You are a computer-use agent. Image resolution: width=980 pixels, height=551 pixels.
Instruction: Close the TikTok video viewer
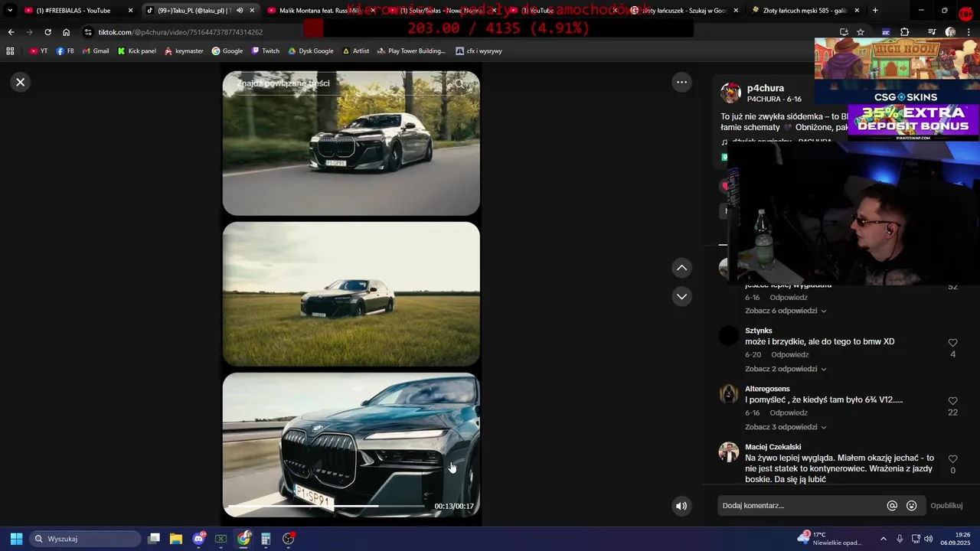21,82
